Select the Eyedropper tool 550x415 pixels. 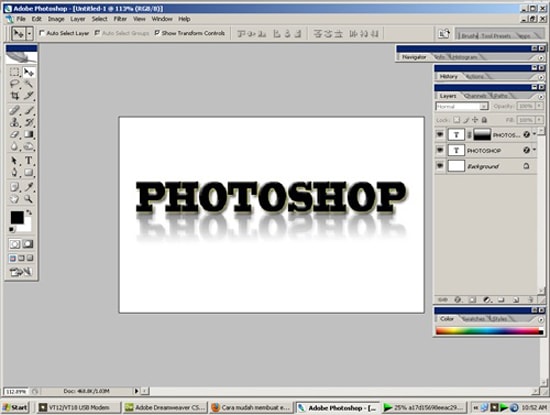click(28, 187)
